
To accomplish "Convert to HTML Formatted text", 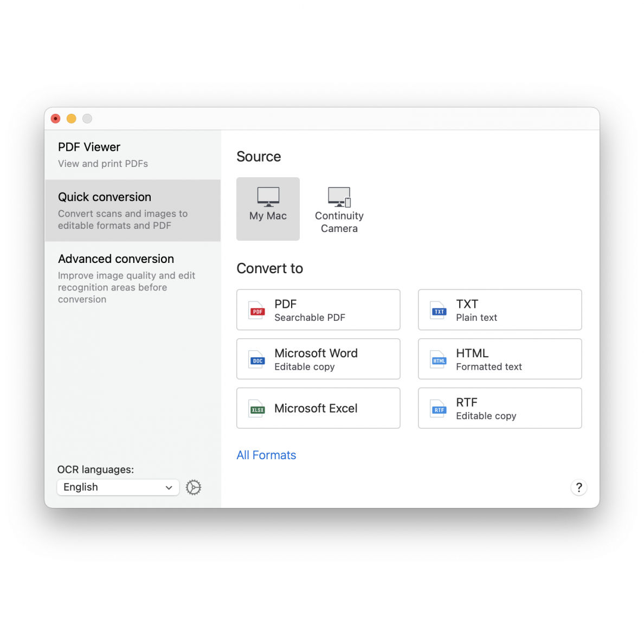I will [500, 359].
